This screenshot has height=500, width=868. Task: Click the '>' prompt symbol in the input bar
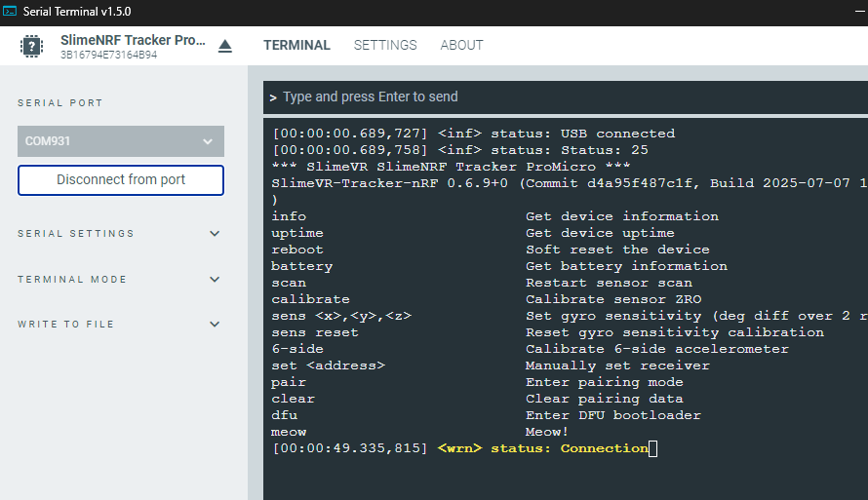point(273,97)
